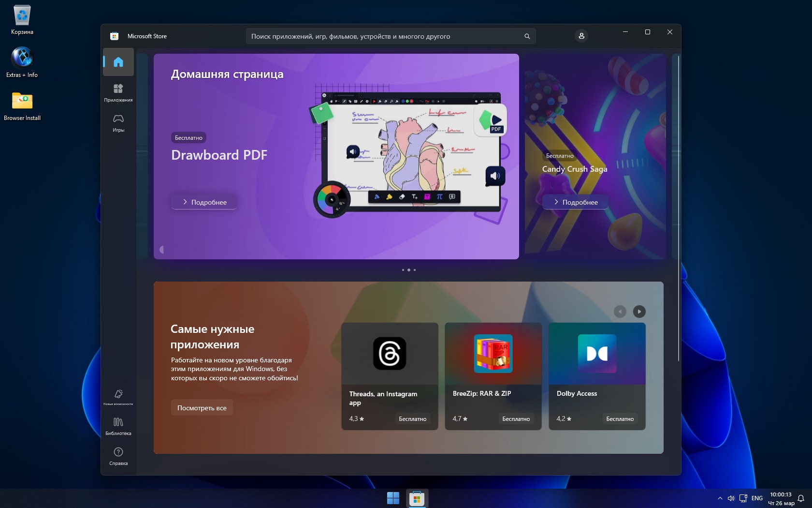Click the previous arrow in app carousel
Screen dimensions: 812x508
620,312
